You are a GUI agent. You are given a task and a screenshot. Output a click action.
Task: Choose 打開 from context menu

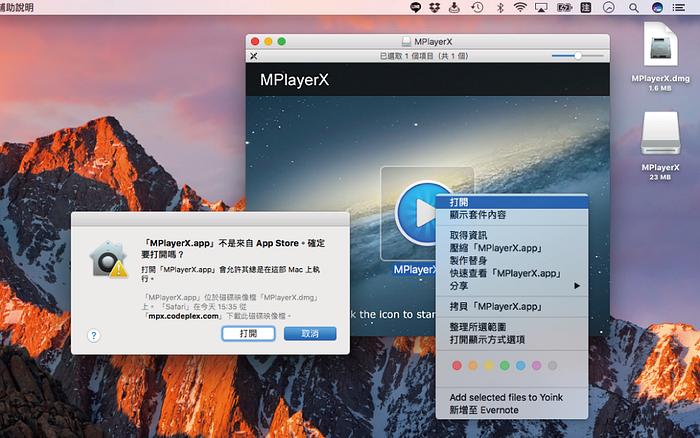[512, 202]
